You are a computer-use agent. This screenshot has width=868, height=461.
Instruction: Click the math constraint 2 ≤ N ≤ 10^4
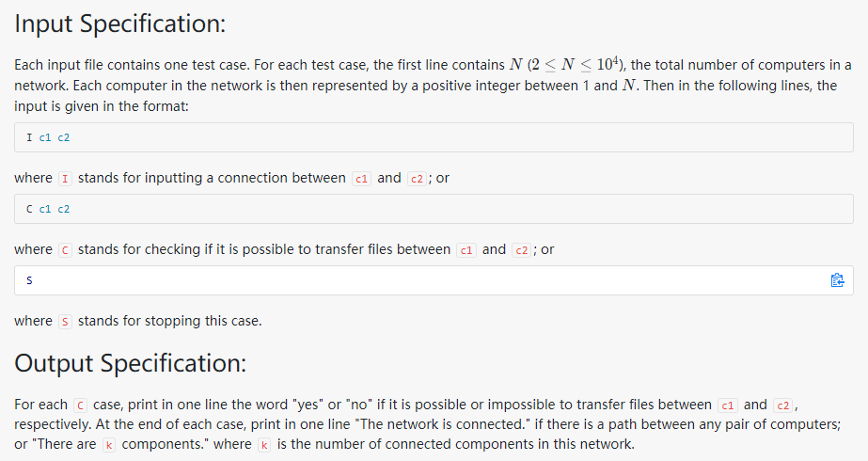pyautogui.click(x=574, y=64)
